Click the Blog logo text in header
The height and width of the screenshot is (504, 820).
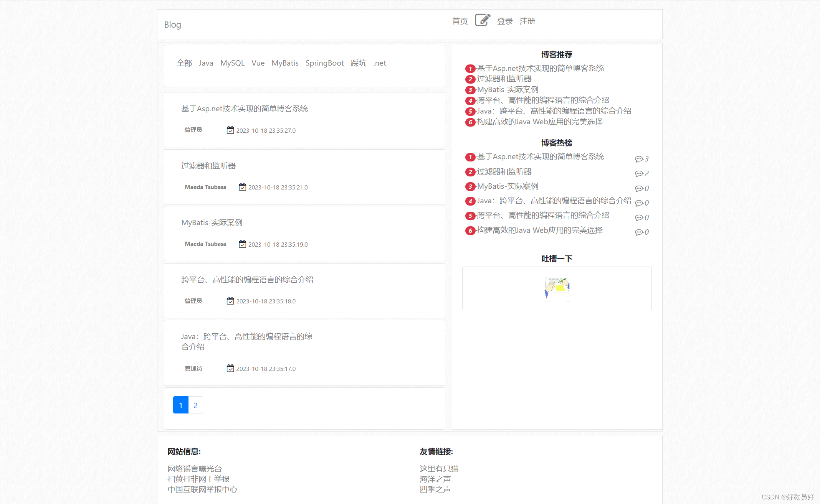tap(172, 25)
